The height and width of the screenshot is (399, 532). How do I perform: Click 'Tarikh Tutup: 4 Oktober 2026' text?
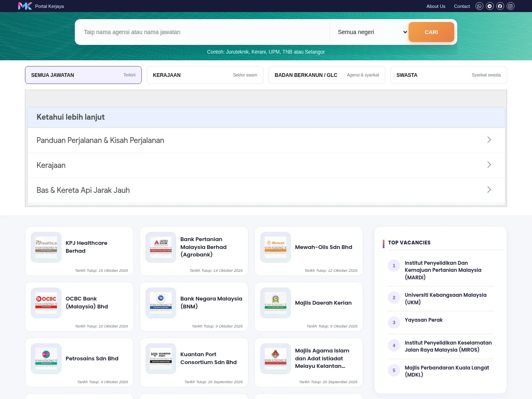pyautogui.click(x=102, y=382)
